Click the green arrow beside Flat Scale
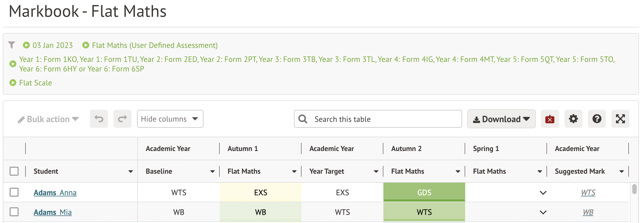Image resolution: width=644 pixels, height=223 pixels. pos(13,83)
